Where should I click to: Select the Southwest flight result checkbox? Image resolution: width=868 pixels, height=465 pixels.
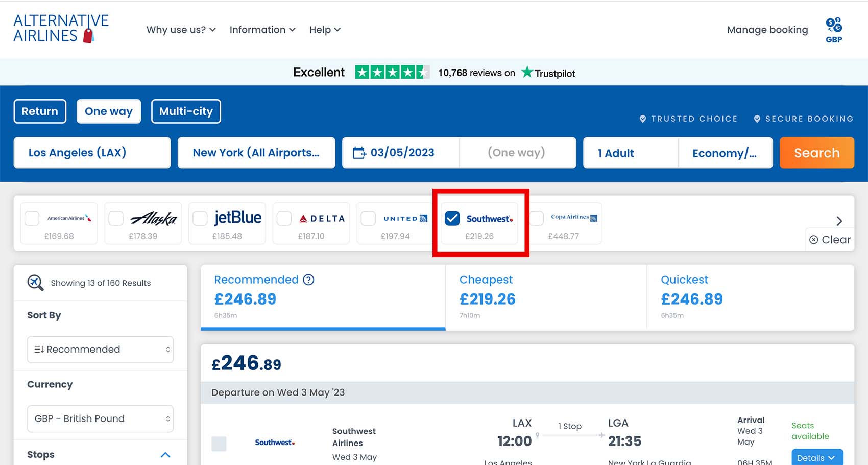[x=219, y=443]
